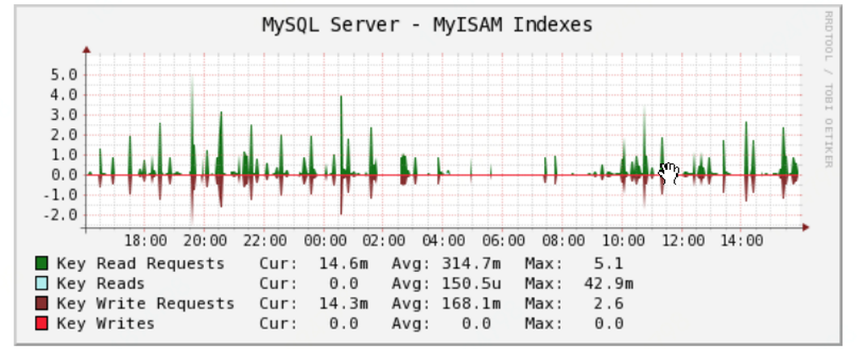The image size is (868, 350).
Task: Click the 22:00 time axis label
Action: click(x=265, y=241)
